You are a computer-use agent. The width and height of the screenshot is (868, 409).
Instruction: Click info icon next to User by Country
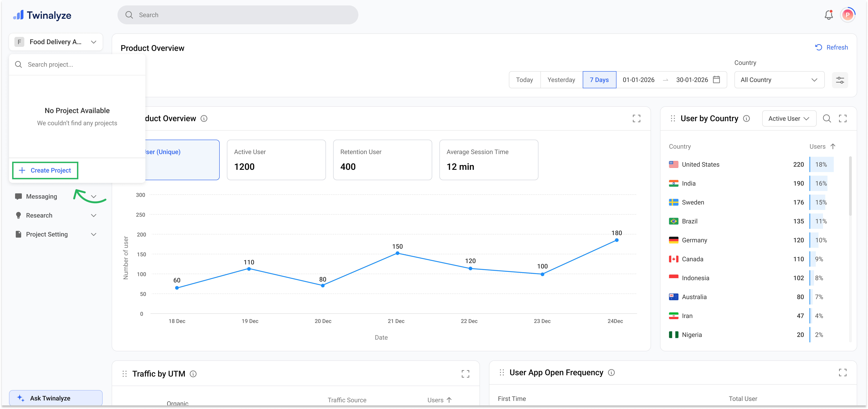coord(746,118)
